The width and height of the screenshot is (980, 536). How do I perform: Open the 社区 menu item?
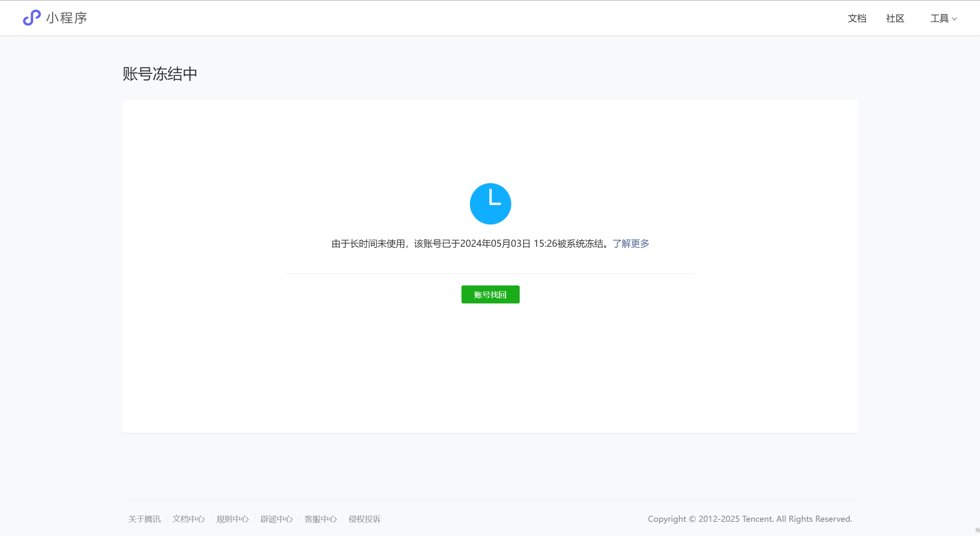click(x=895, y=18)
